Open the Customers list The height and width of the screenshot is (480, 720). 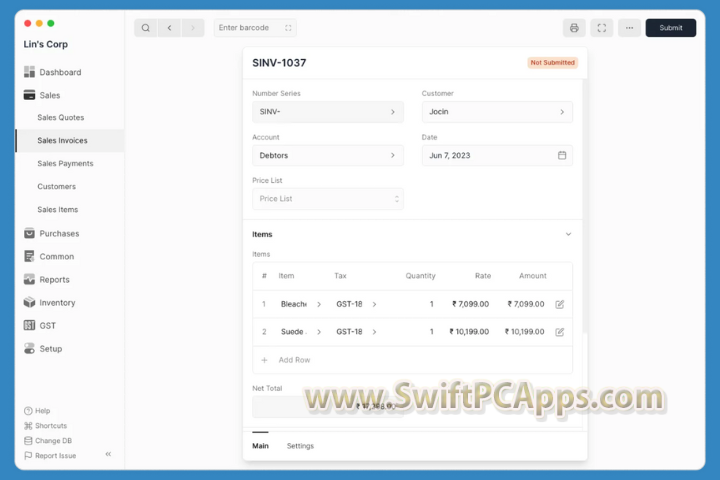[56, 186]
